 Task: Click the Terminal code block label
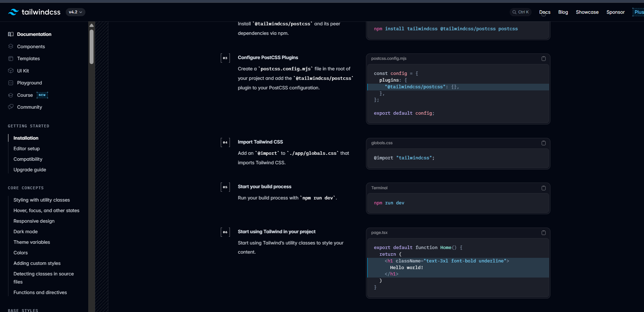coord(379,188)
